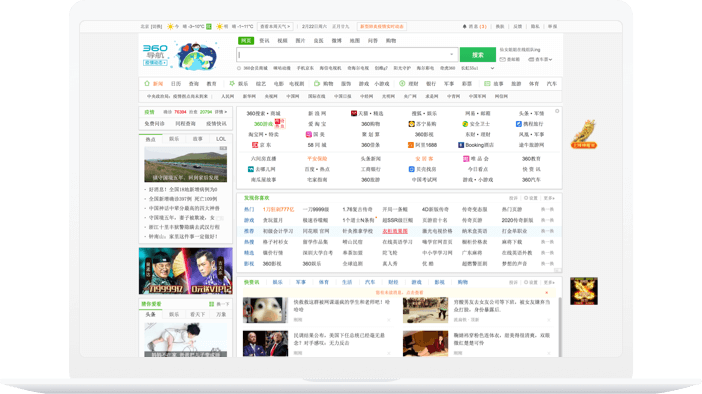Click the star icon before 娱乐
This screenshot has height=394, width=702.
coord(232,83)
